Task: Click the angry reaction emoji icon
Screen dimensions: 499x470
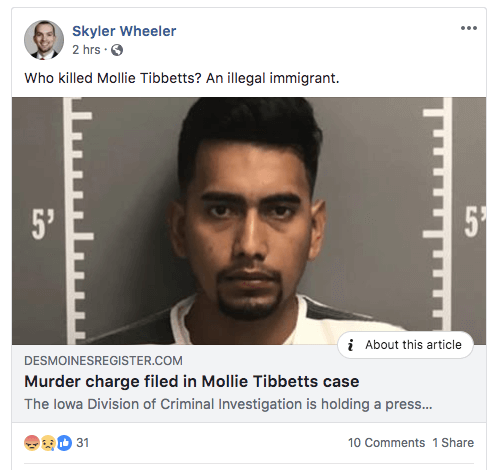Action: (x=32, y=443)
